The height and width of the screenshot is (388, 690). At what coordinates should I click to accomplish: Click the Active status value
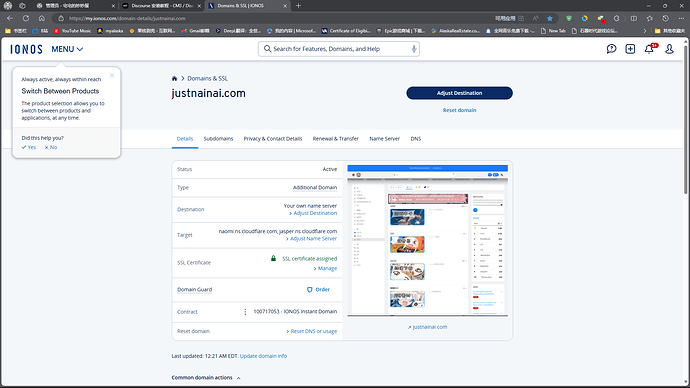coord(330,169)
